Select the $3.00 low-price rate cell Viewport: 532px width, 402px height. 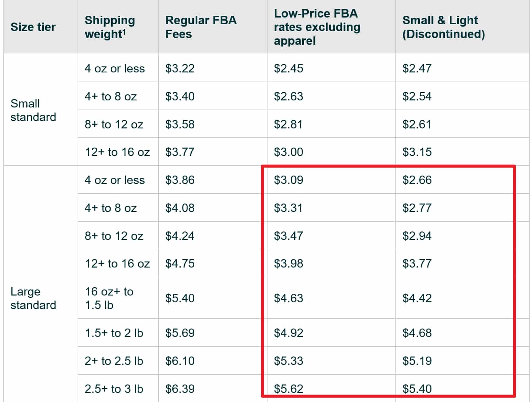[331, 152]
